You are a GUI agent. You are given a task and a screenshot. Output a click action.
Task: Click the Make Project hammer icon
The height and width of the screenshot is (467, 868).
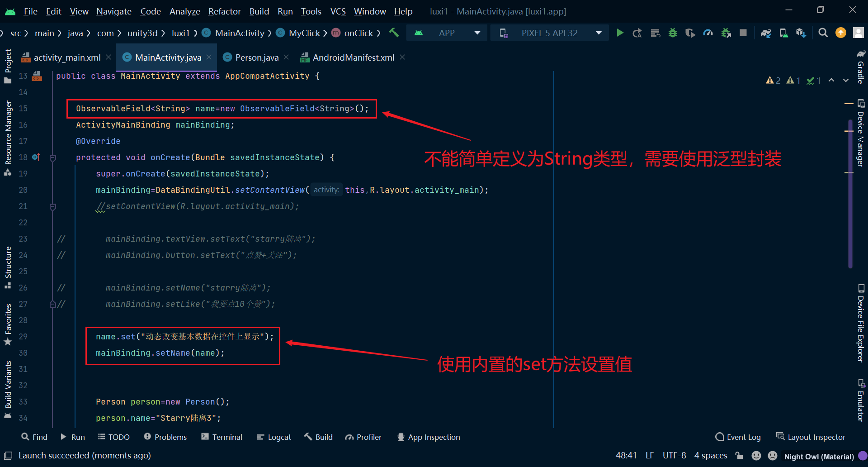394,33
